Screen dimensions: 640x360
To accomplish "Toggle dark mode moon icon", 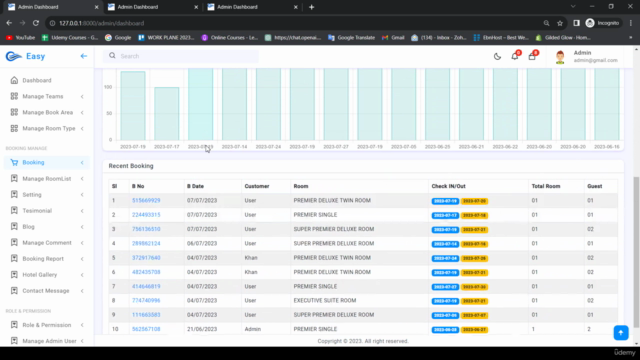I will point(497,57).
